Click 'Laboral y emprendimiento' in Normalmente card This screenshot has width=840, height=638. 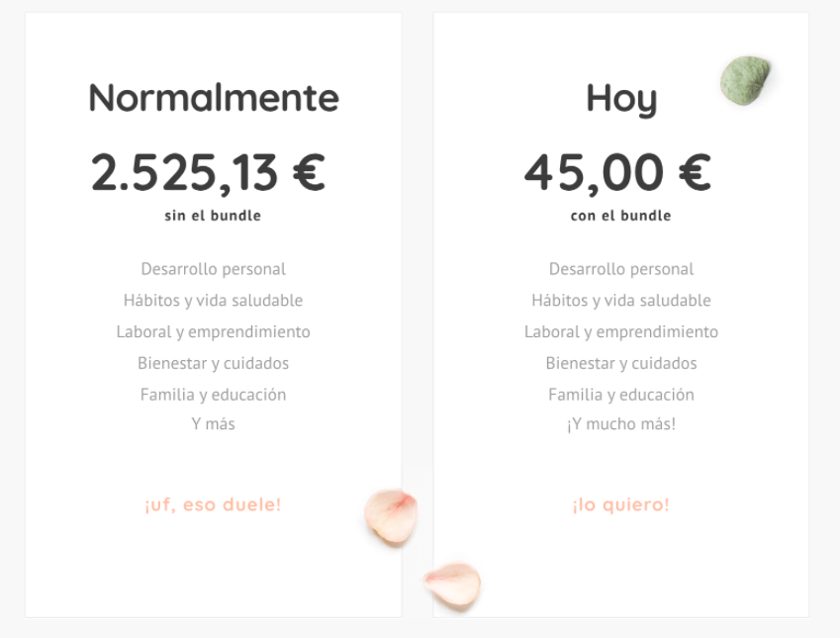[213, 331]
